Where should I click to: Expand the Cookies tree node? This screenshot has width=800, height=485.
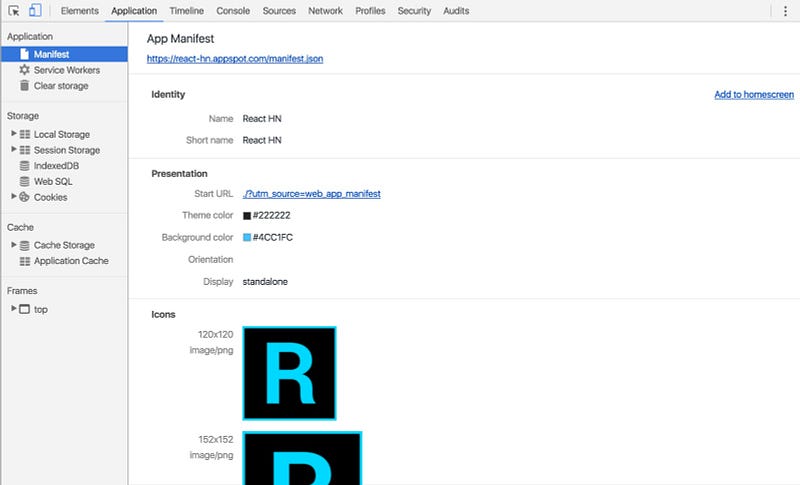click(x=14, y=196)
